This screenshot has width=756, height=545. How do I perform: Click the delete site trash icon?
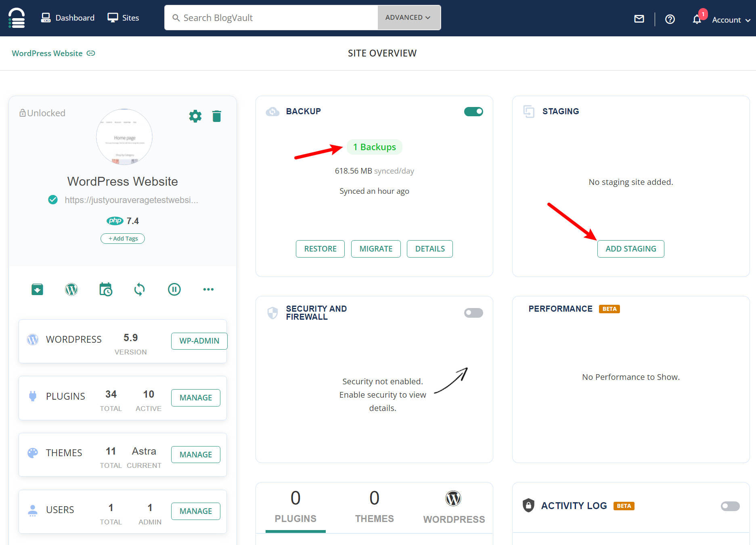click(217, 116)
